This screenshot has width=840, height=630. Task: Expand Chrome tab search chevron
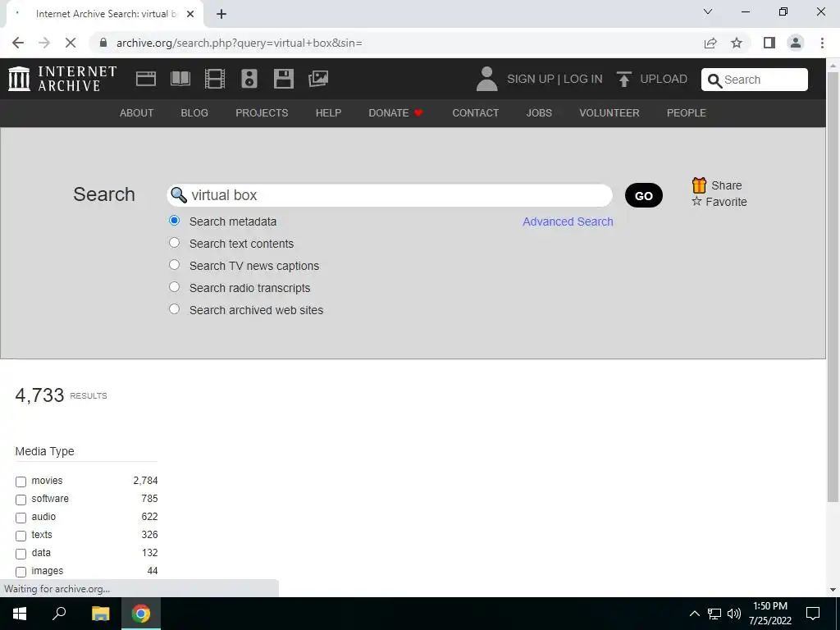[x=708, y=11]
